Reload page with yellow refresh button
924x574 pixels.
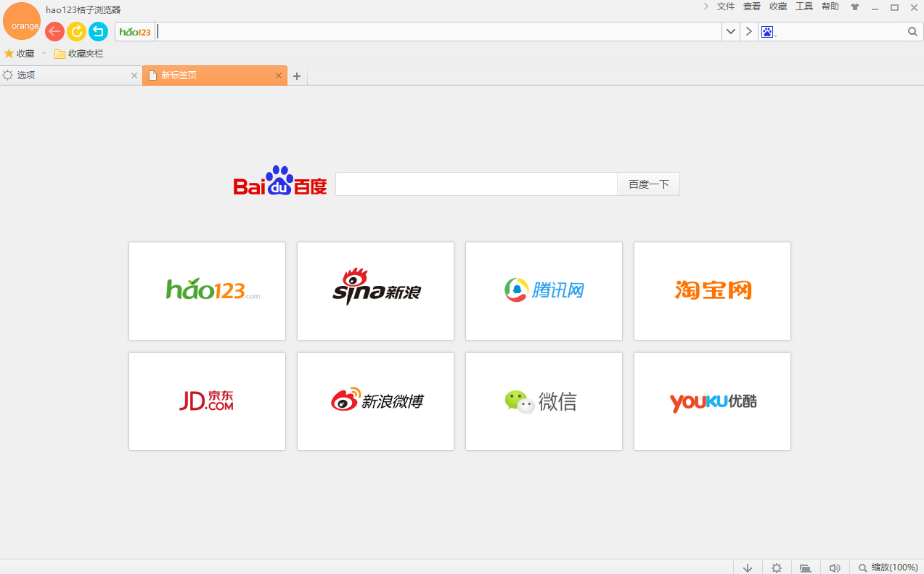(76, 31)
